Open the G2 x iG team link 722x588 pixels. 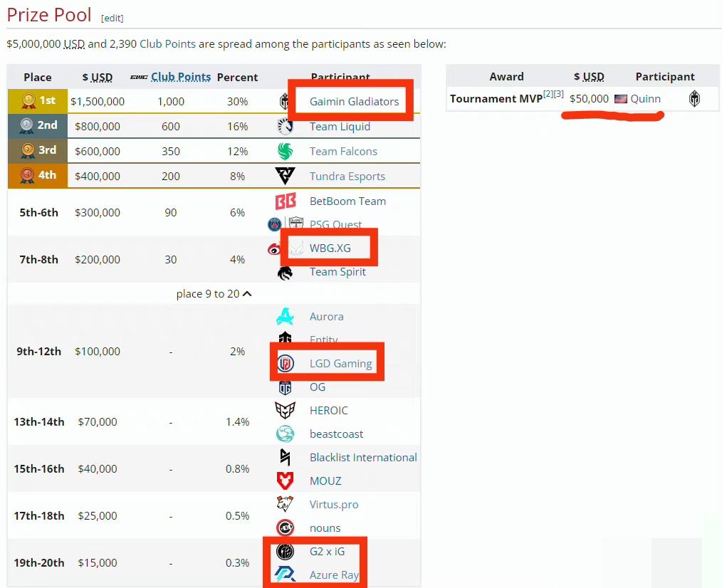[x=327, y=552]
